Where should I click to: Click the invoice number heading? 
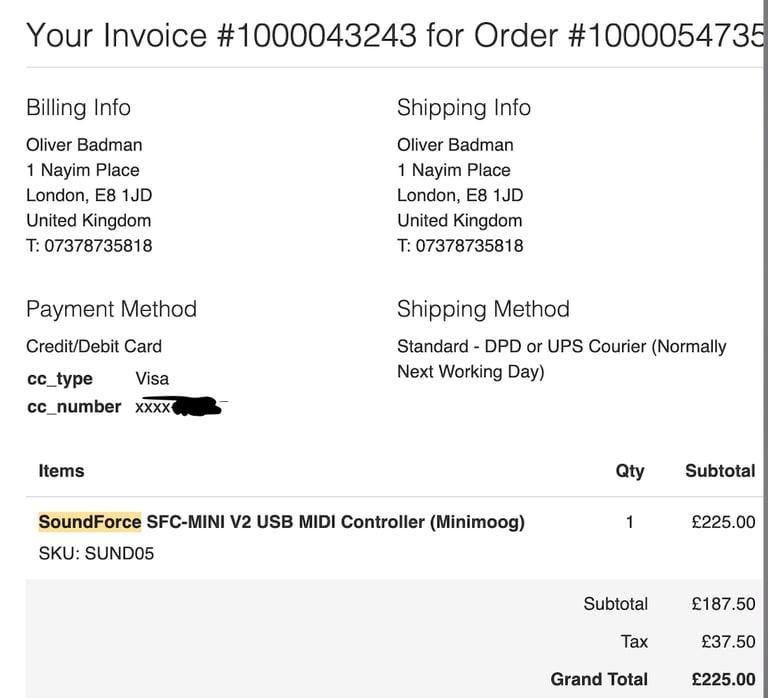[x=394, y=36]
